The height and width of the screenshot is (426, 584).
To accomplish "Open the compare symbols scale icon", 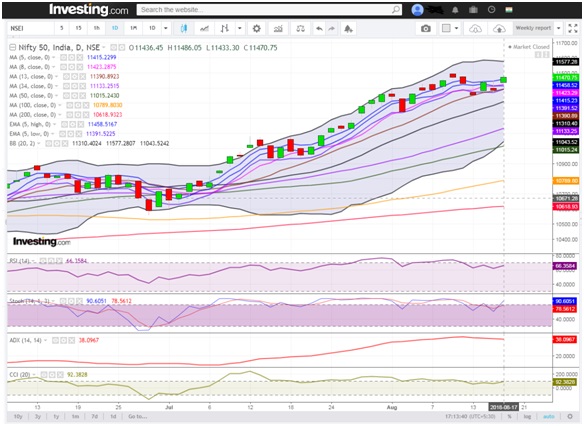I will (x=300, y=28).
